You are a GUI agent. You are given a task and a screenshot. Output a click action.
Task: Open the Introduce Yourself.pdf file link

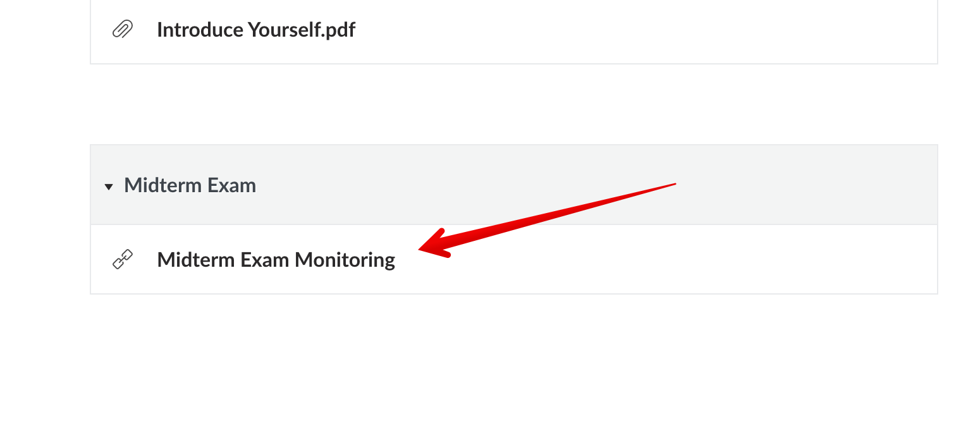[255, 30]
